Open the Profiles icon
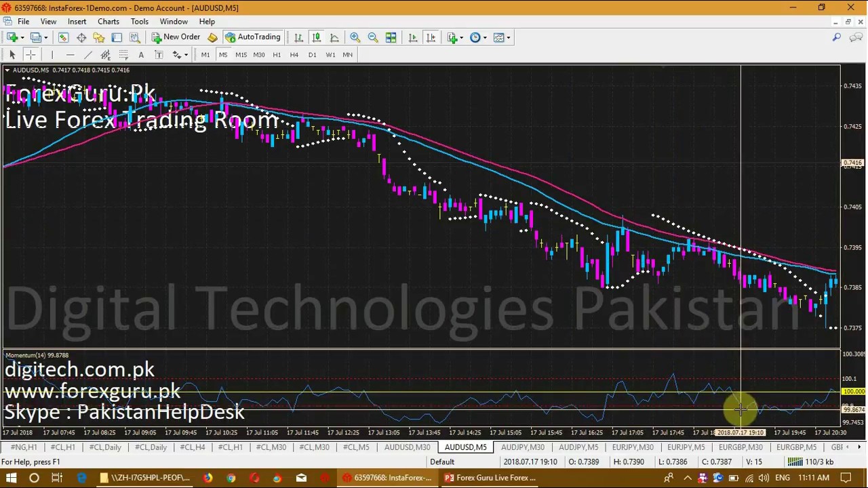868x488 pixels. point(35,37)
